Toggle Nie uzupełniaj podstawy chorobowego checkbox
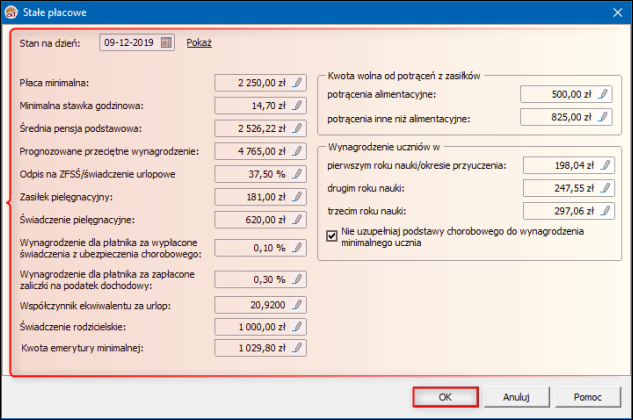Screen dimensions: 633x420 [x=331, y=235]
